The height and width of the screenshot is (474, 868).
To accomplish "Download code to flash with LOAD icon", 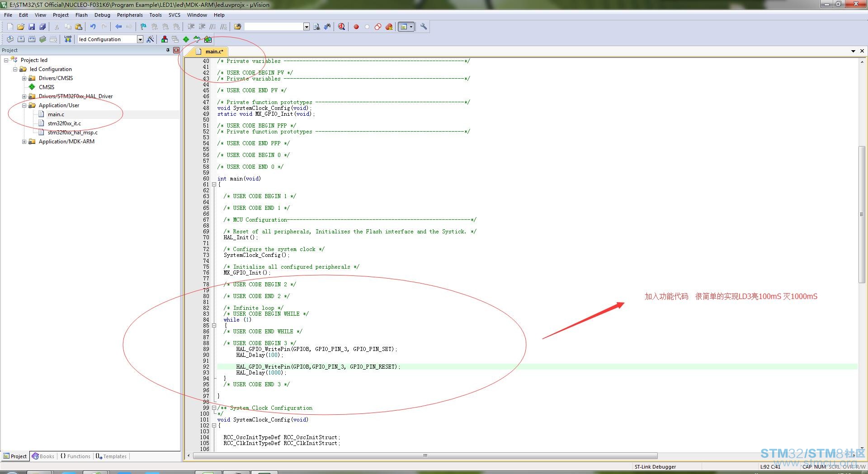I will 68,39.
